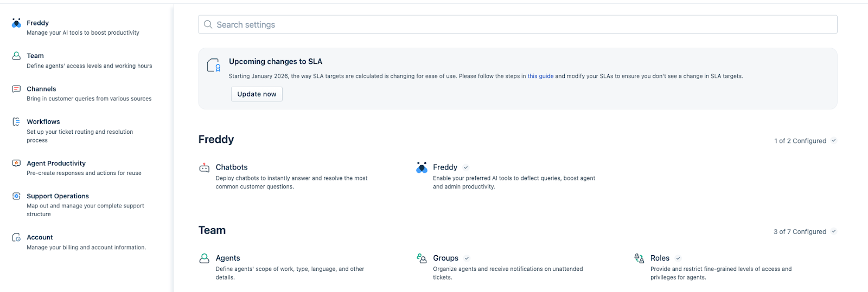Click the Freddy icon in the sidebar
The image size is (868, 292).
point(16,23)
